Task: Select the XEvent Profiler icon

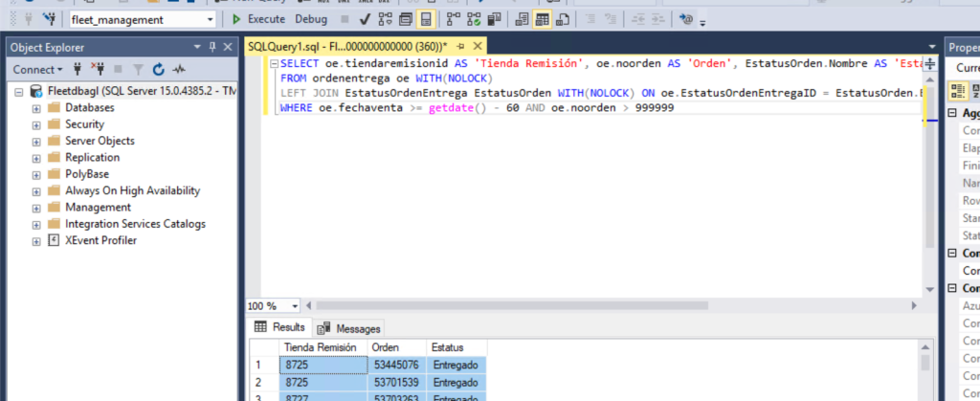Action: click(54, 240)
